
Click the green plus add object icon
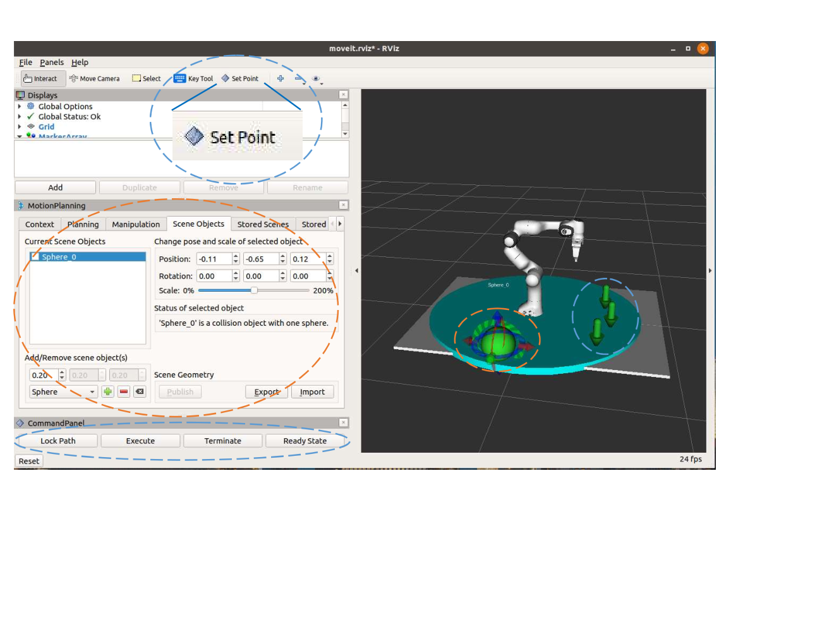pos(108,392)
